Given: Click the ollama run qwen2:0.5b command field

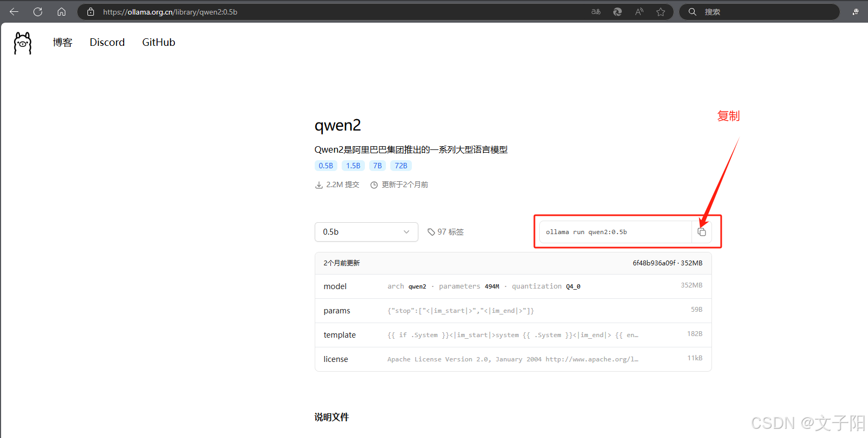Looking at the screenshot, I should click(x=615, y=232).
